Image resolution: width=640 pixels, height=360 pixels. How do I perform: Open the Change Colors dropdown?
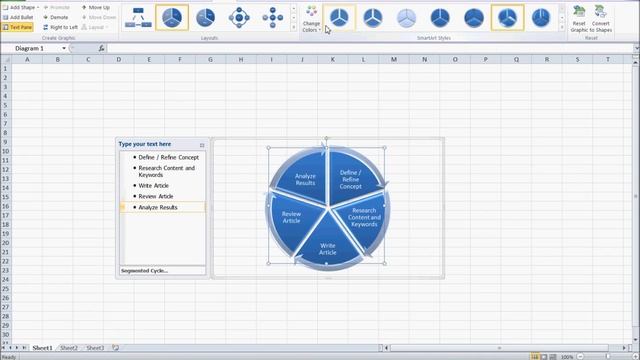point(311,19)
